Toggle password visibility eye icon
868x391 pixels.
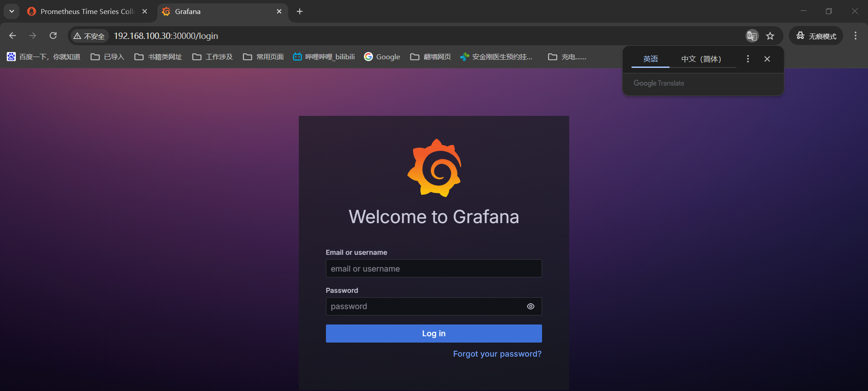coord(531,306)
